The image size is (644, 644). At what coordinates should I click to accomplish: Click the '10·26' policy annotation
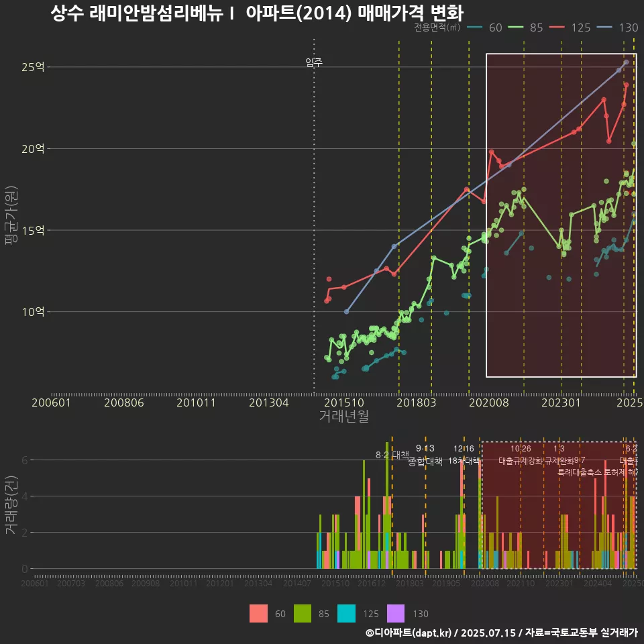(521, 449)
